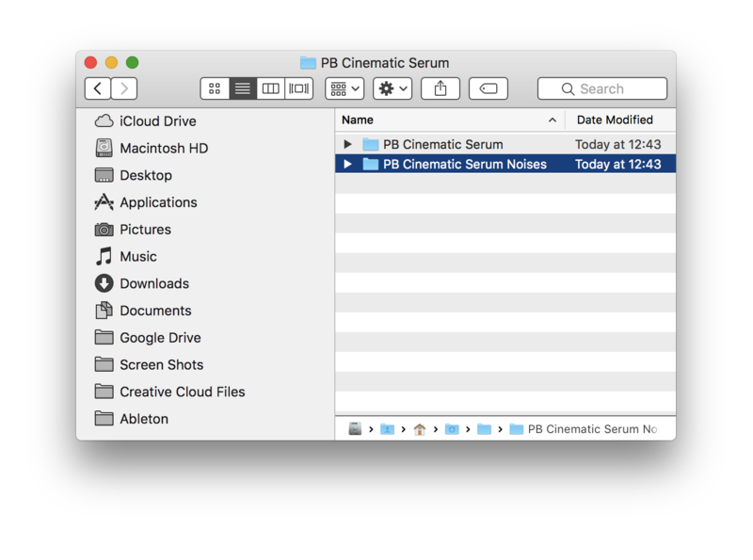
Task: Switch to Cover Flow view
Action: click(299, 88)
